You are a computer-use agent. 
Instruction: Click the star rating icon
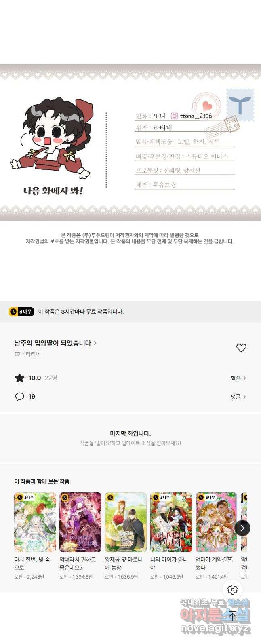click(19, 378)
